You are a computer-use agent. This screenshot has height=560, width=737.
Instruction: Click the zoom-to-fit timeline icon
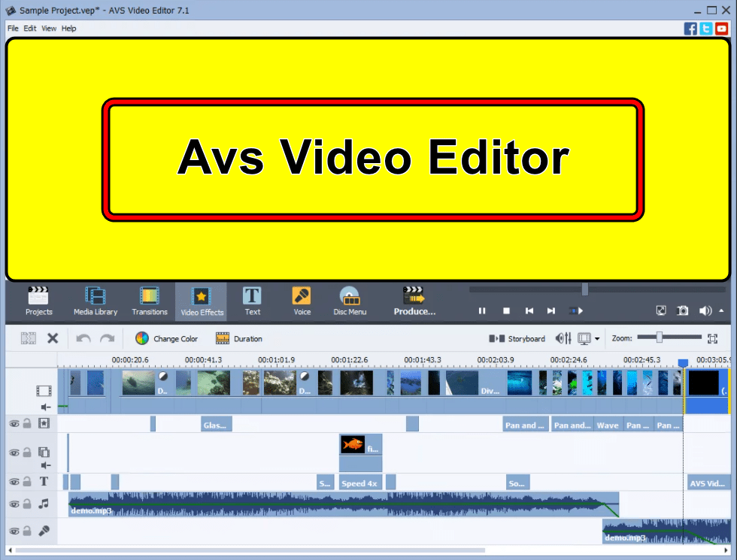click(712, 338)
